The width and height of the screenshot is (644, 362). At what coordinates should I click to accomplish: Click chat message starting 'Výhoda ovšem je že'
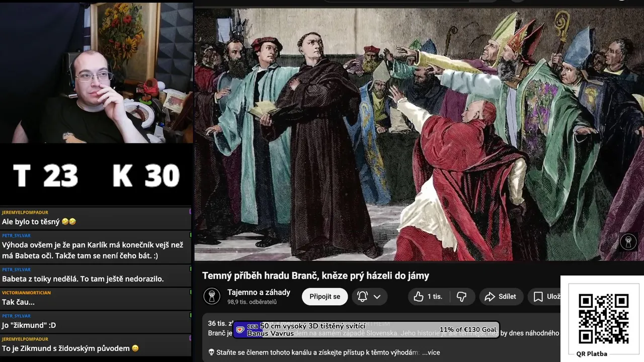click(93, 250)
